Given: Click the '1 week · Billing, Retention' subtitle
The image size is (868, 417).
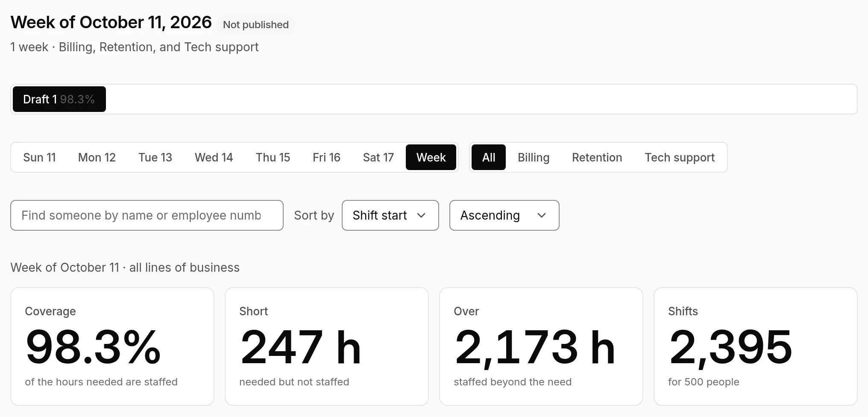Looking at the screenshot, I should pyautogui.click(x=135, y=47).
